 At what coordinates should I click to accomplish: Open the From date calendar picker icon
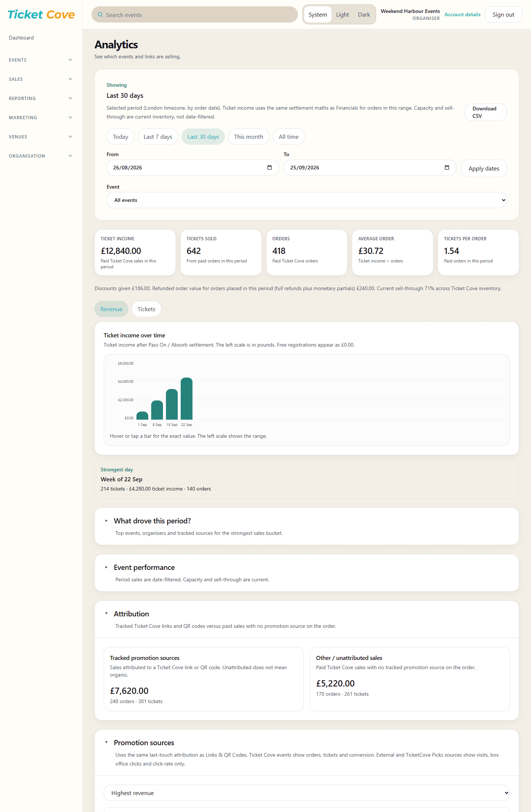270,168
